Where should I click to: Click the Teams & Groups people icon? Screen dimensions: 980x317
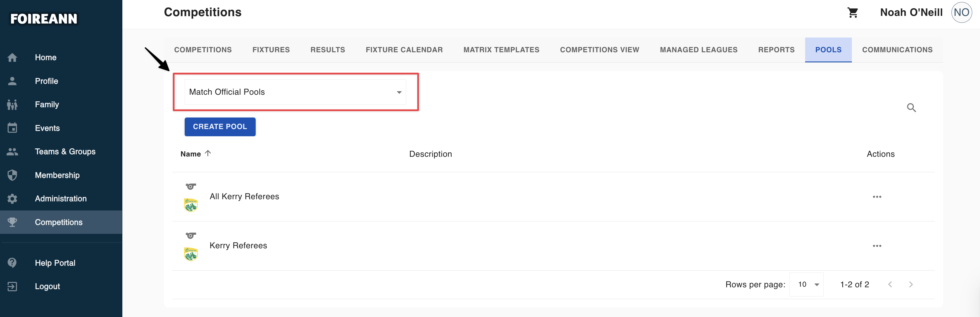coord(12,152)
